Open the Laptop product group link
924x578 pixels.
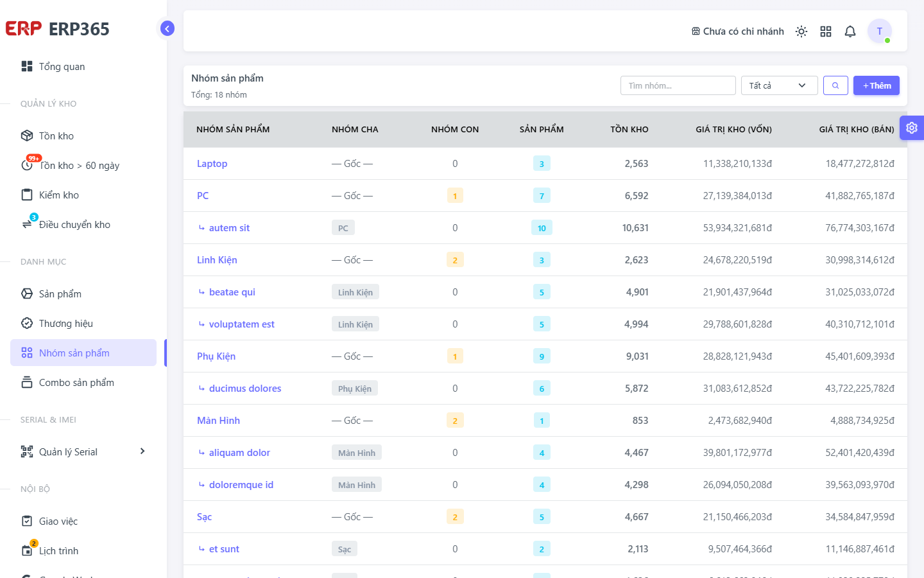[x=212, y=164]
